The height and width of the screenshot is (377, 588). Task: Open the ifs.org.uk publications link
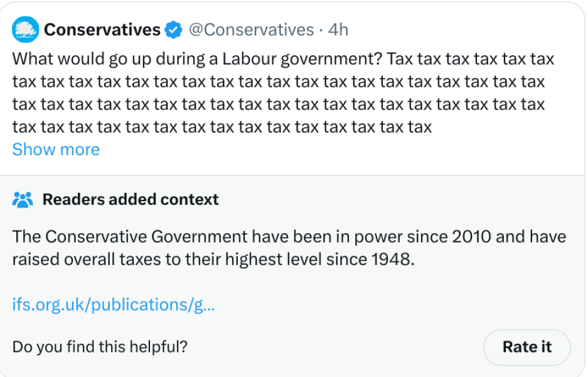pos(114,305)
